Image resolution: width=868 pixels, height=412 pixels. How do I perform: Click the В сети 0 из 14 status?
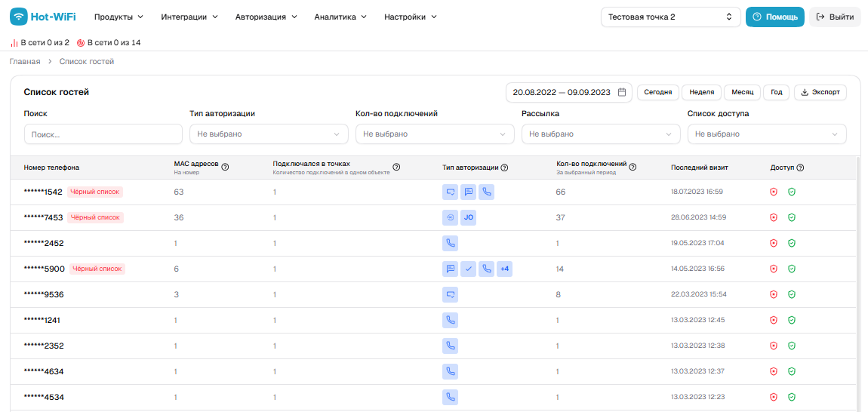pyautogui.click(x=109, y=42)
